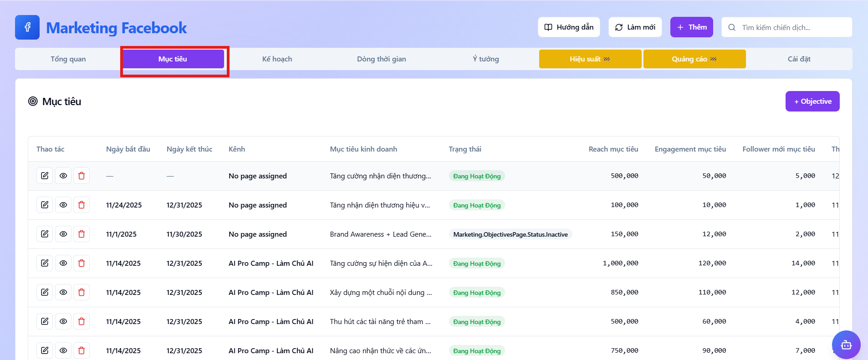Edit the objective with 1,000,000 reach target
Image resolution: width=868 pixels, height=360 pixels.
[x=45, y=263]
